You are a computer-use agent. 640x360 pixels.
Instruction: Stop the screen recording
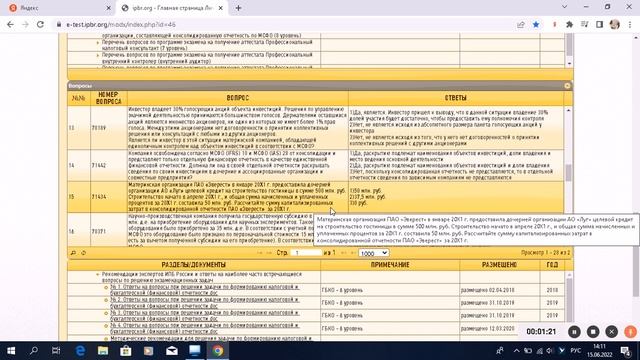point(593,332)
